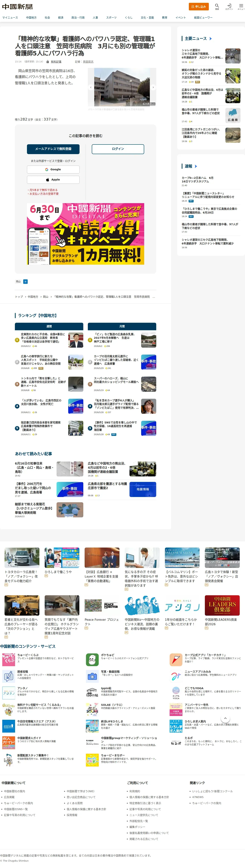Click the トップ breadcrumb link
245x868 pixels.
point(19,297)
